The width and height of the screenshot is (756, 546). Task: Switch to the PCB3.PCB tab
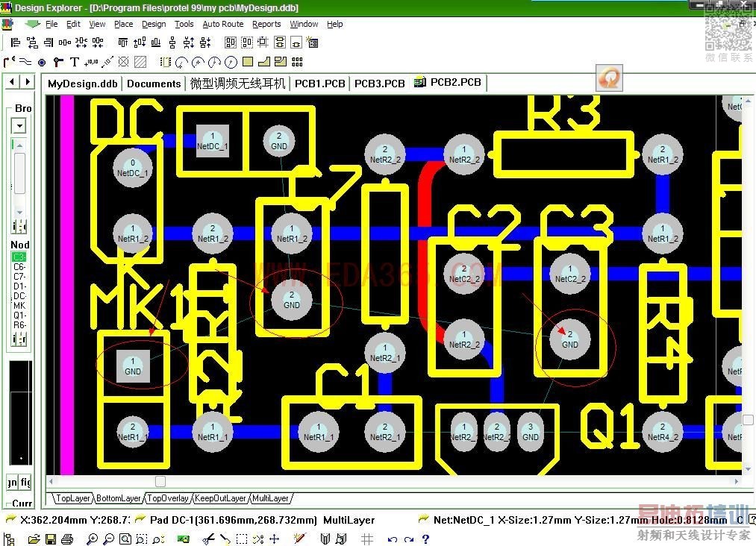379,84
